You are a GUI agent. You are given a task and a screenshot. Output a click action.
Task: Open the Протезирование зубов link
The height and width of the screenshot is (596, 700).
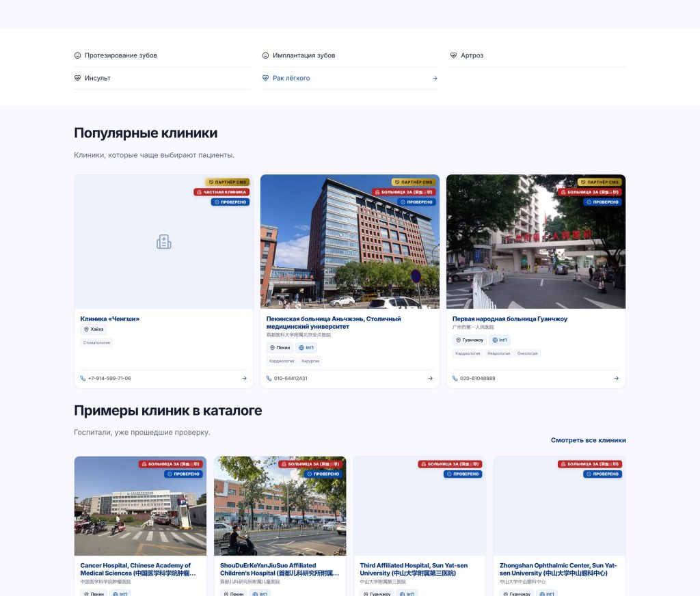(x=161, y=55)
